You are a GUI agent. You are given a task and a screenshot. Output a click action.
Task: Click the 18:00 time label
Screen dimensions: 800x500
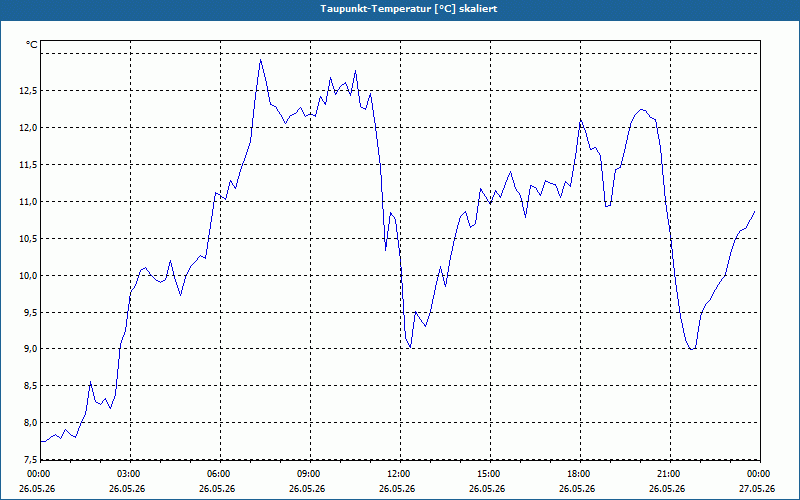[580, 474]
